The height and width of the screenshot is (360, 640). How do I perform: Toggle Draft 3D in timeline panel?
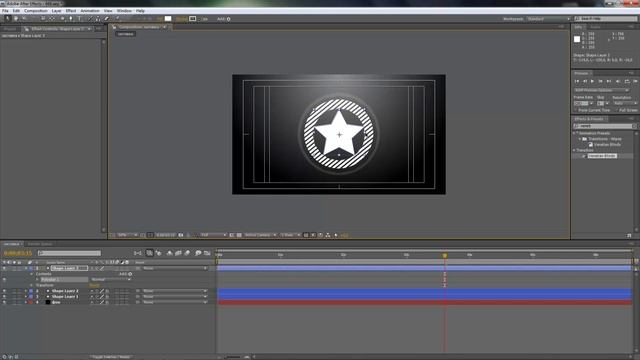pyautogui.click(x=158, y=253)
